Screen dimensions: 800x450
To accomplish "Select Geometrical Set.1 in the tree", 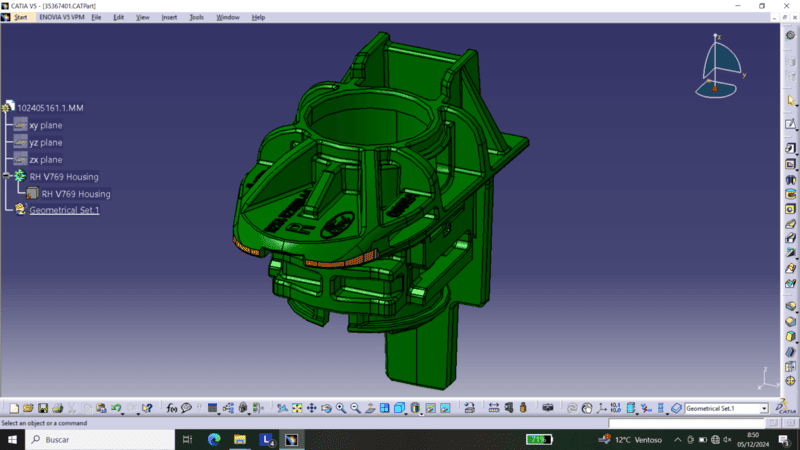I will pos(64,210).
